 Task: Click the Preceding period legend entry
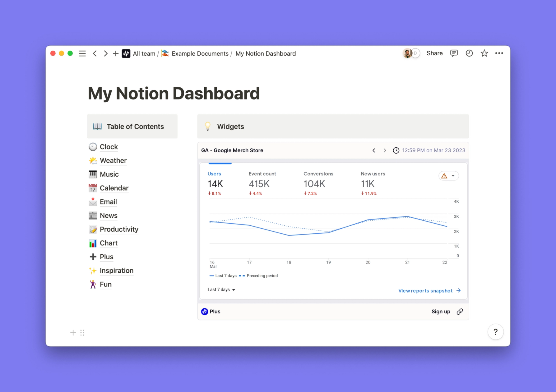(x=258, y=276)
